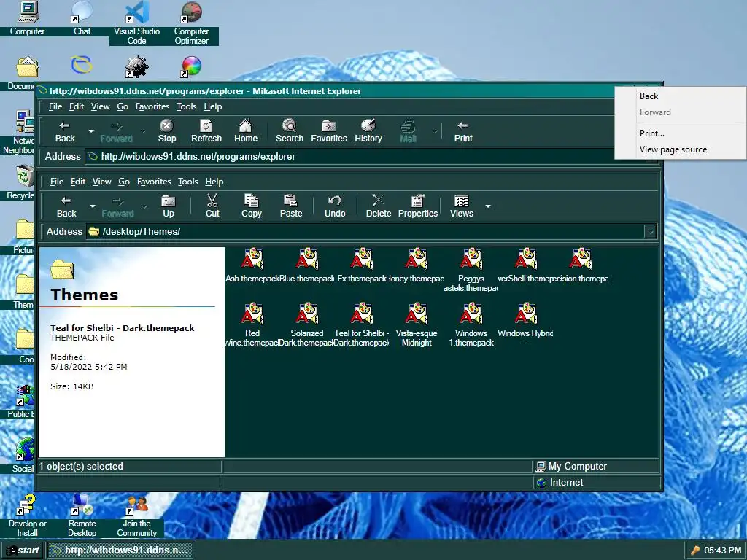Select the PowerShell themepack file
Viewport: 747px width, 560px height.
[x=525, y=265]
